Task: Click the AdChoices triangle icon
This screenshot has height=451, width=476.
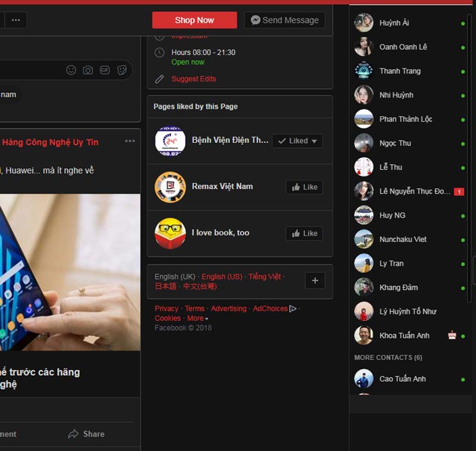Action: [293, 309]
